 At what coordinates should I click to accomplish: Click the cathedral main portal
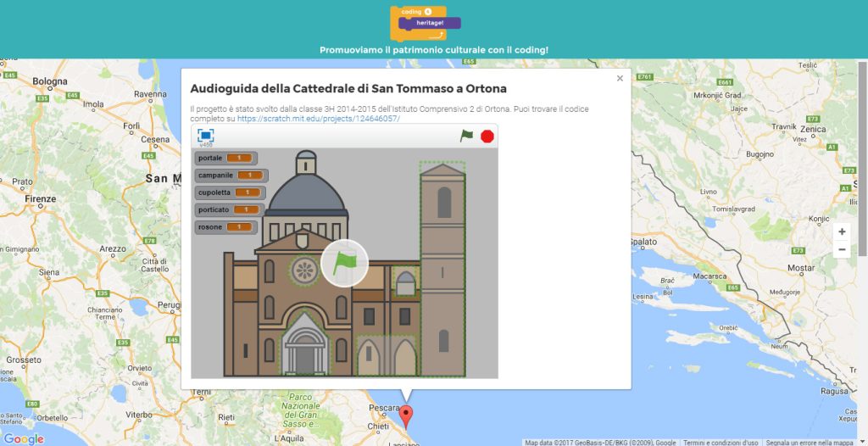click(x=304, y=344)
